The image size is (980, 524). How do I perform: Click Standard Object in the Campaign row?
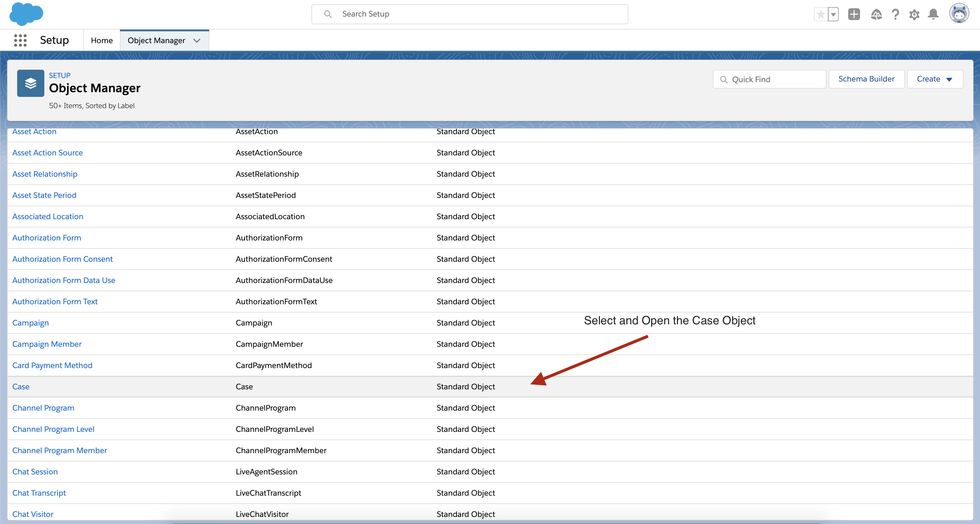point(466,323)
